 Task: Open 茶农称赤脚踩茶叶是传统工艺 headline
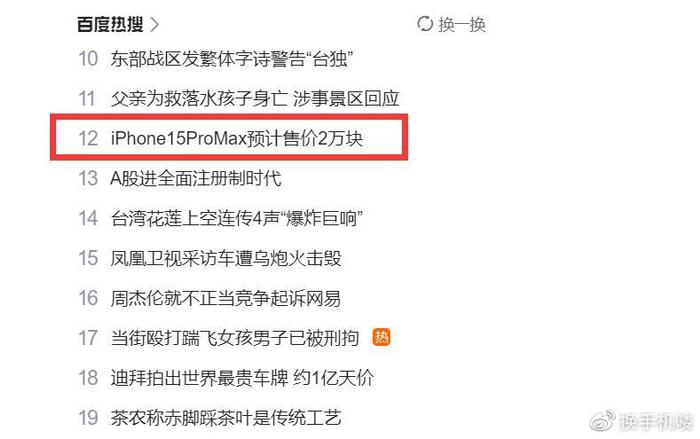click(226, 418)
